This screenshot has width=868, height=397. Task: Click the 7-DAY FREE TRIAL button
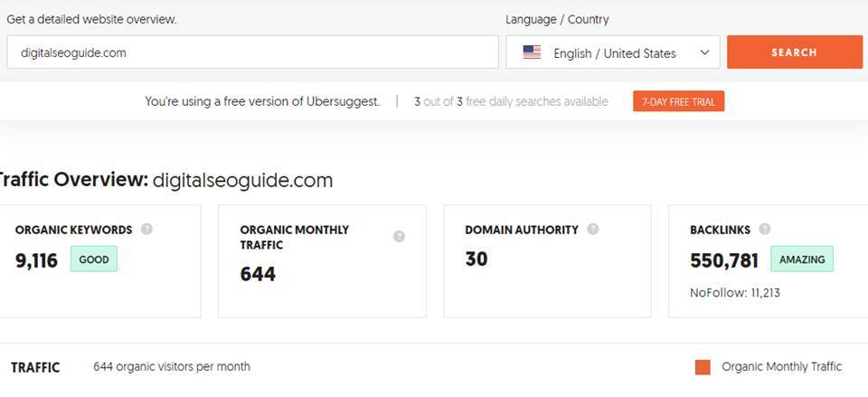coord(679,101)
